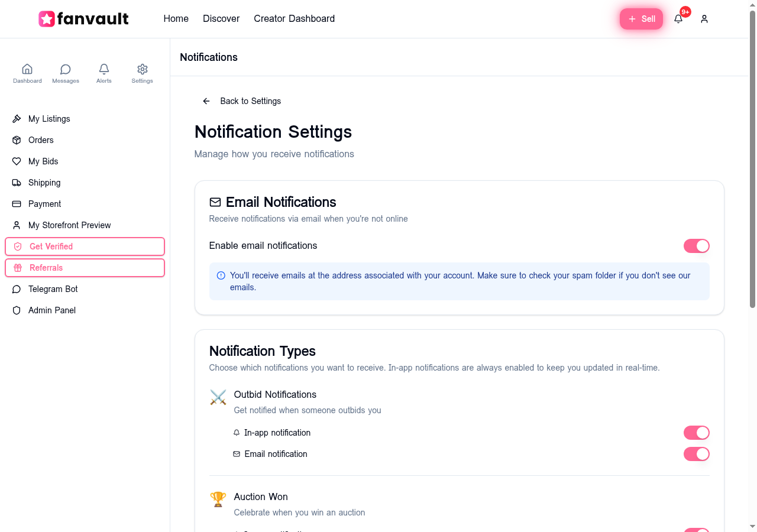Open the Creator Dashboard menu item
Viewport: 757px width, 532px height.
click(x=294, y=19)
